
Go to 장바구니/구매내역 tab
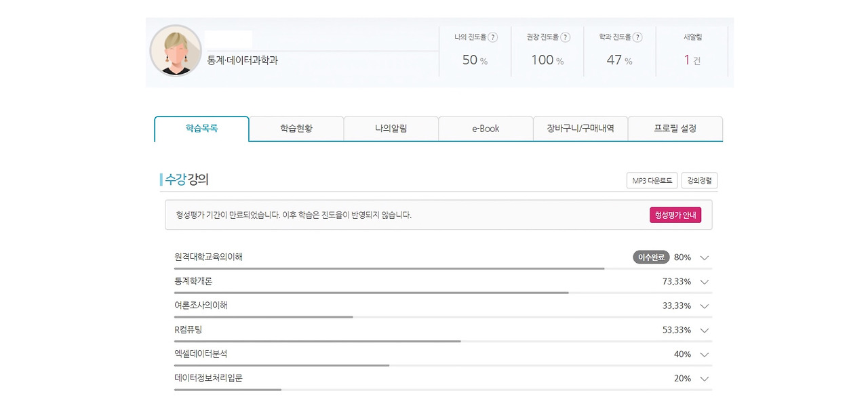pyautogui.click(x=580, y=128)
